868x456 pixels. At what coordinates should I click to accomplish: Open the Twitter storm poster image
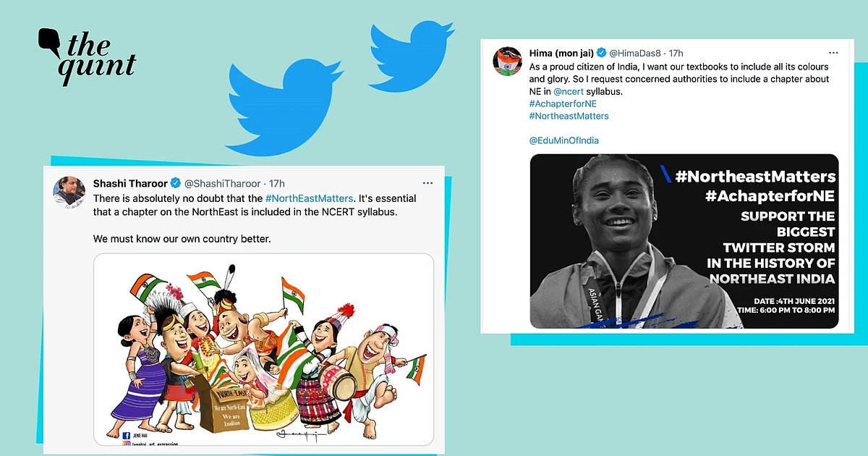pyautogui.click(x=684, y=242)
